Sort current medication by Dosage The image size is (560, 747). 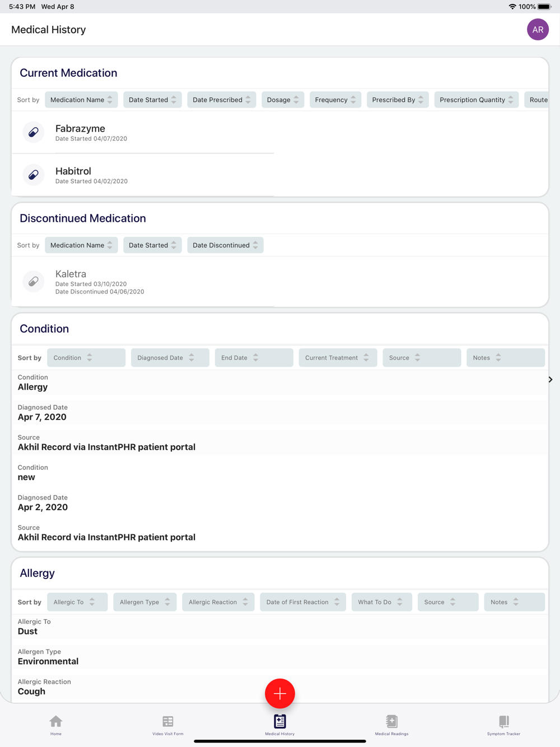pyautogui.click(x=283, y=100)
